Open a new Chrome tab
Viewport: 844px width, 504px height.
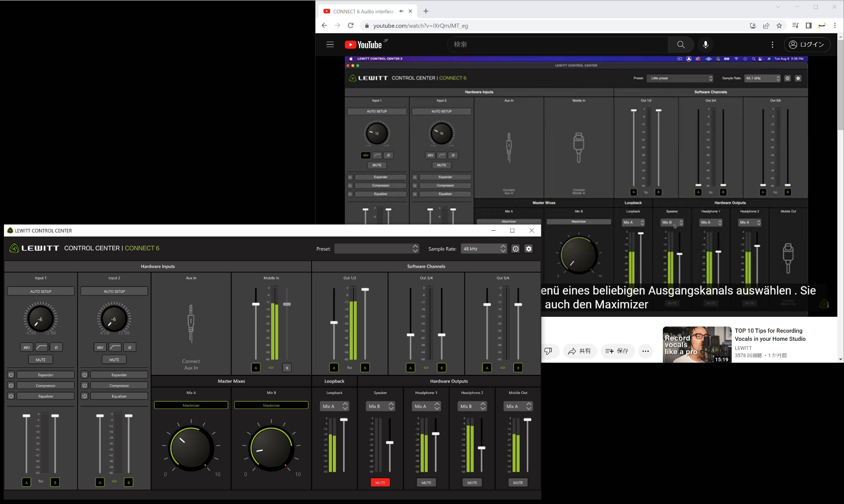click(426, 11)
